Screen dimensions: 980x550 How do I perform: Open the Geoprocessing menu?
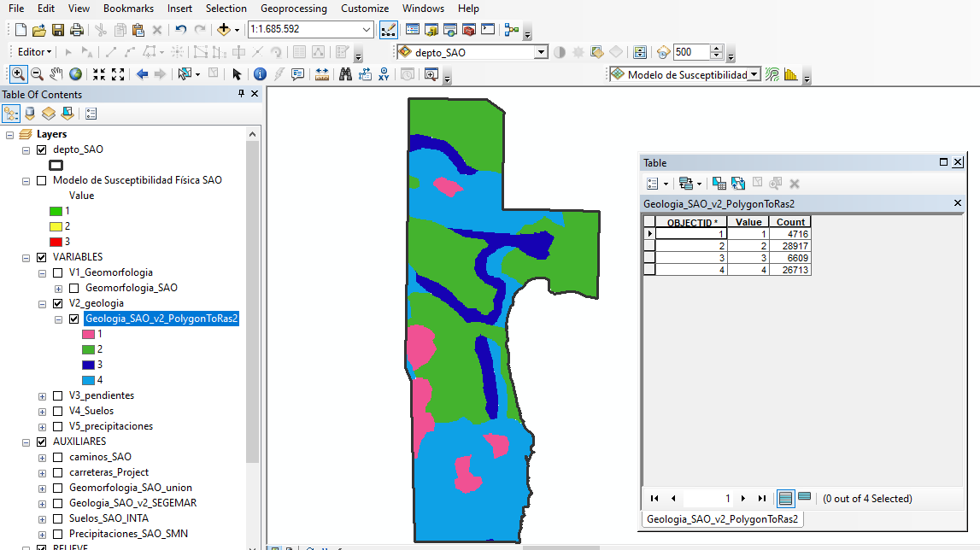click(x=294, y=9)
